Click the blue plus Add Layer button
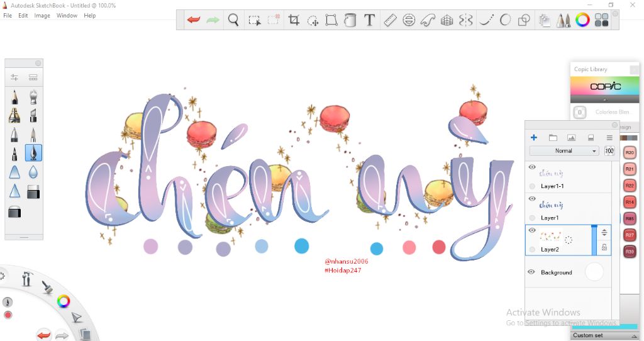The image size is (644, 341). (533, 138)
